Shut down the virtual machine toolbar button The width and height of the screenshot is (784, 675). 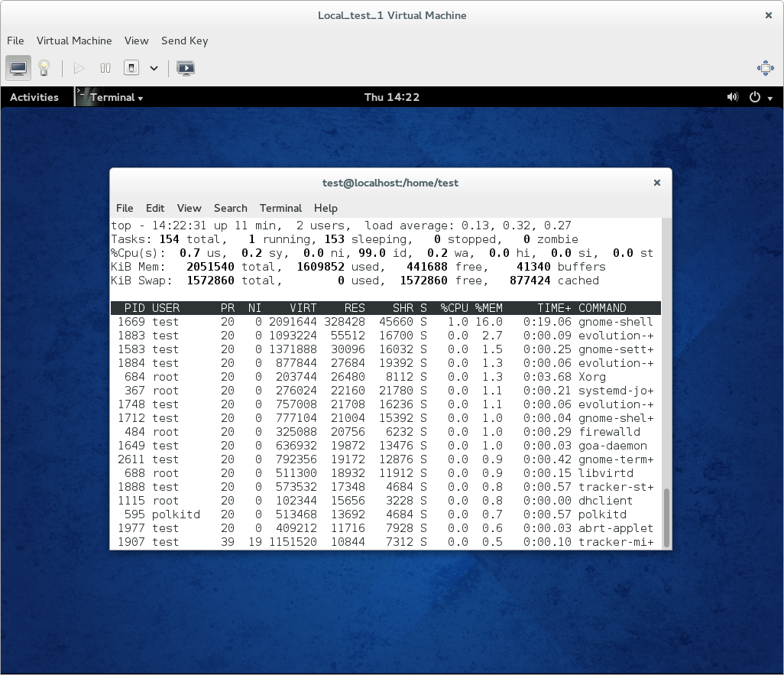(x=131, y=68)
